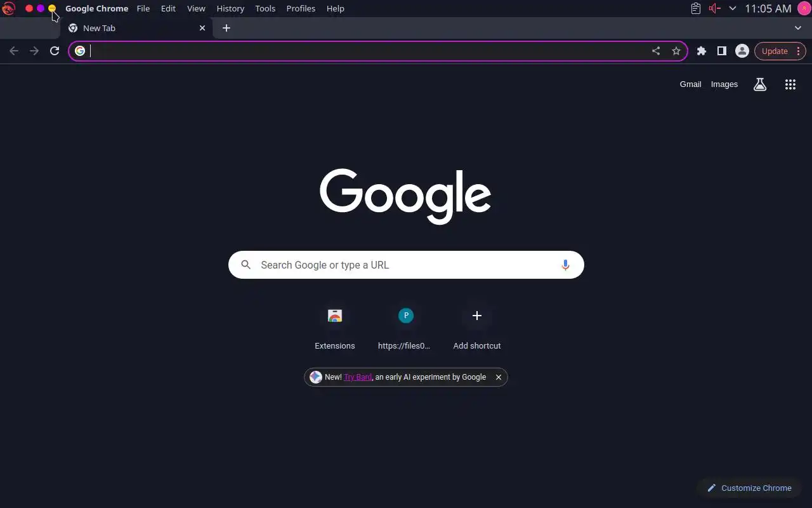
Task: Share this page via the share icon
Action: pyautogui.click(x=656, y=51)
